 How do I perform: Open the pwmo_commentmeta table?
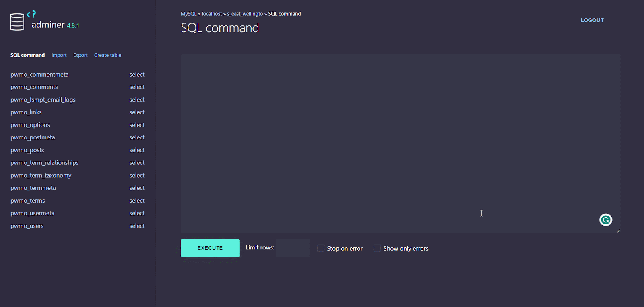pos(39,75)
